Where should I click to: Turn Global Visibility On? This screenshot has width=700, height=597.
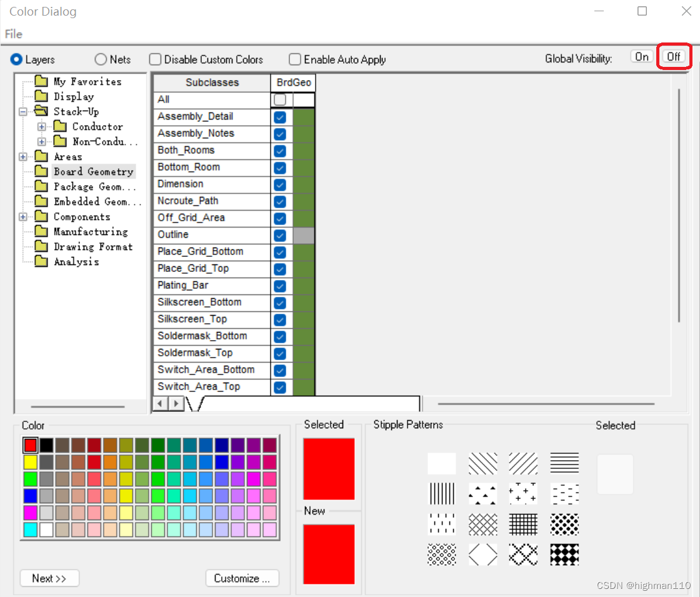click(641, 57)
